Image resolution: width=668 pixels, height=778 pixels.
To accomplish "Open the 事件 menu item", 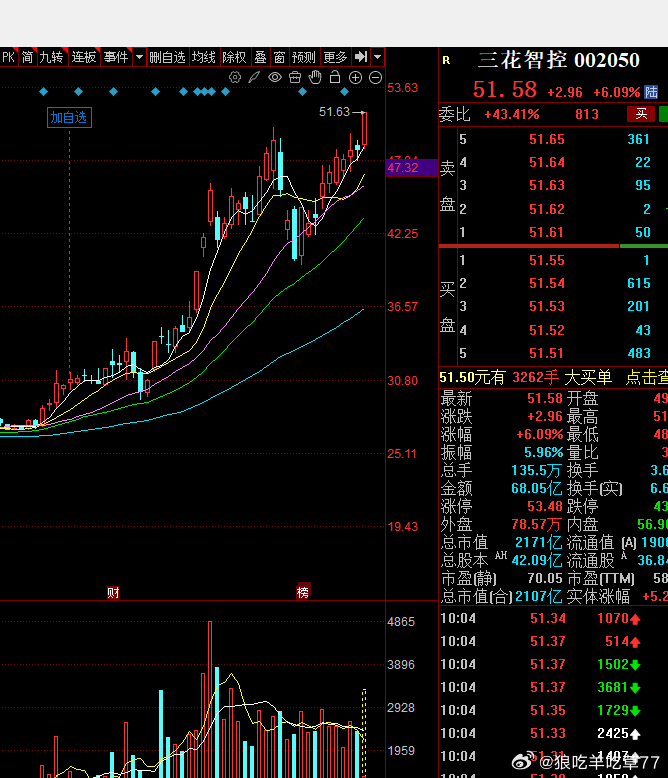I will [x=117, y=57].
